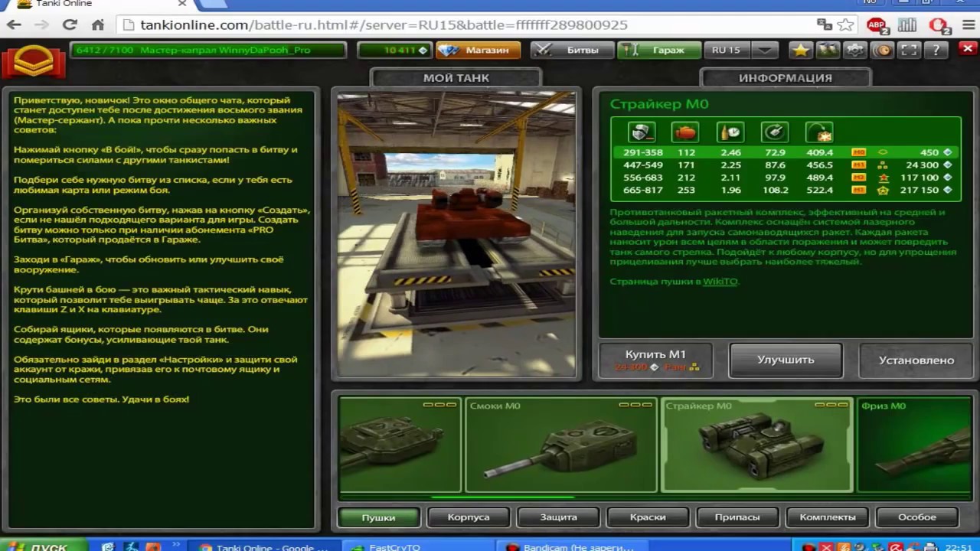Select the first turret card left of Смоки

pyautogui.click(x=399, y=445)
